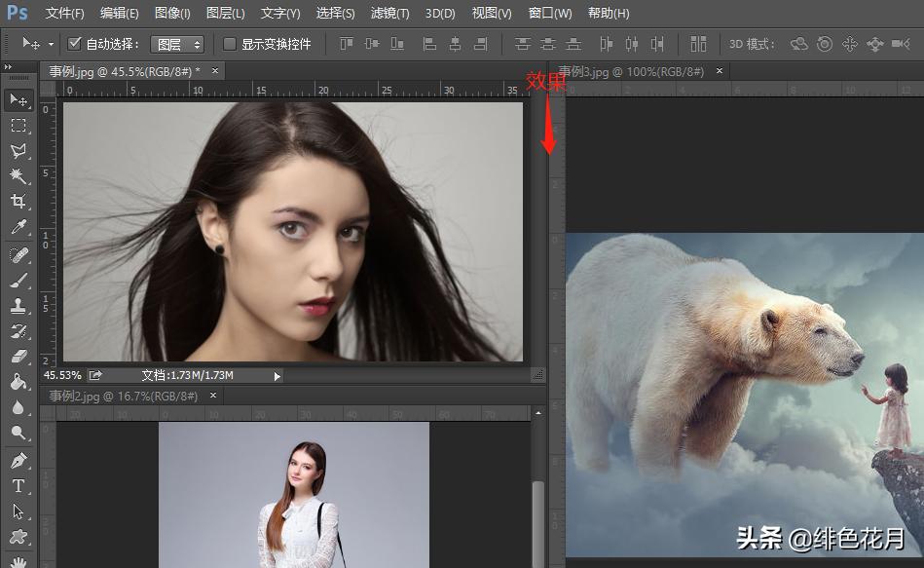Open the 图层 auto-select dropdown
Screen dimensions: 924x568
[179, 44]
